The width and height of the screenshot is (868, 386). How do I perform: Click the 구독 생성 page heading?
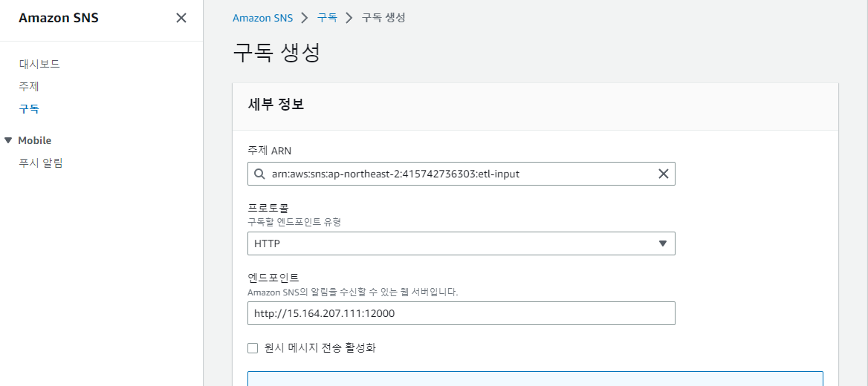[x=276, y=53]
